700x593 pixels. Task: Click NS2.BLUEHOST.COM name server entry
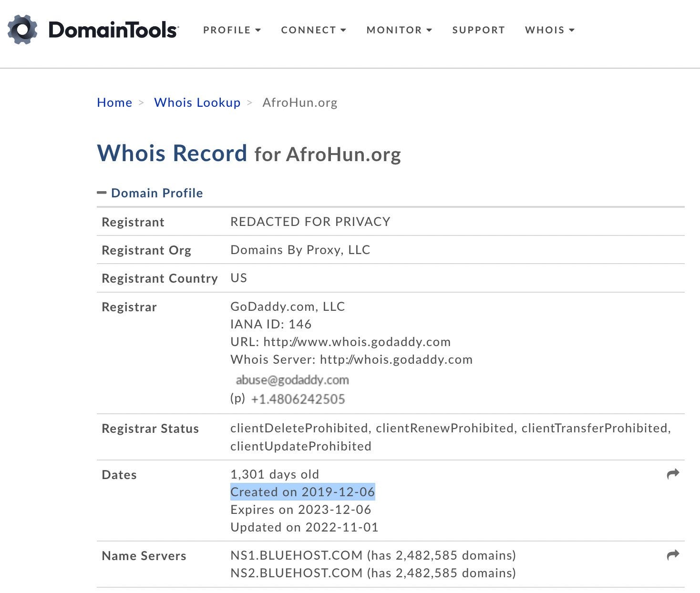(x=373, y=573)
